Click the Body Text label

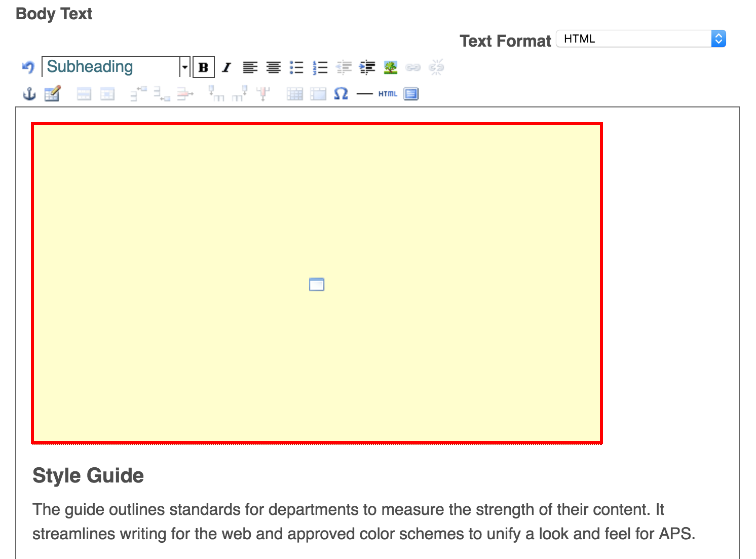pyautogui.click(x=54, y=14)
